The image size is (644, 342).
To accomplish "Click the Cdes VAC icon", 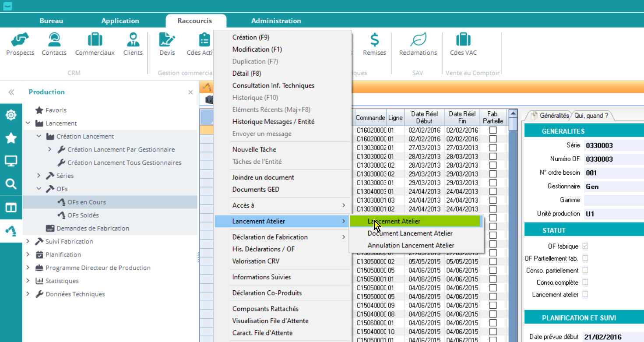I will pos(463,40).
